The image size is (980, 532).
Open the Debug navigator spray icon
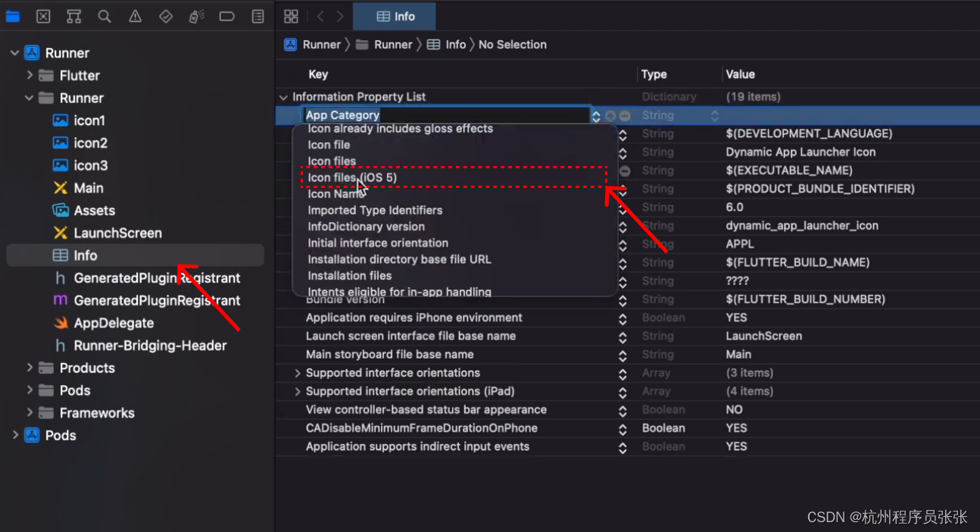pos(196,16)
